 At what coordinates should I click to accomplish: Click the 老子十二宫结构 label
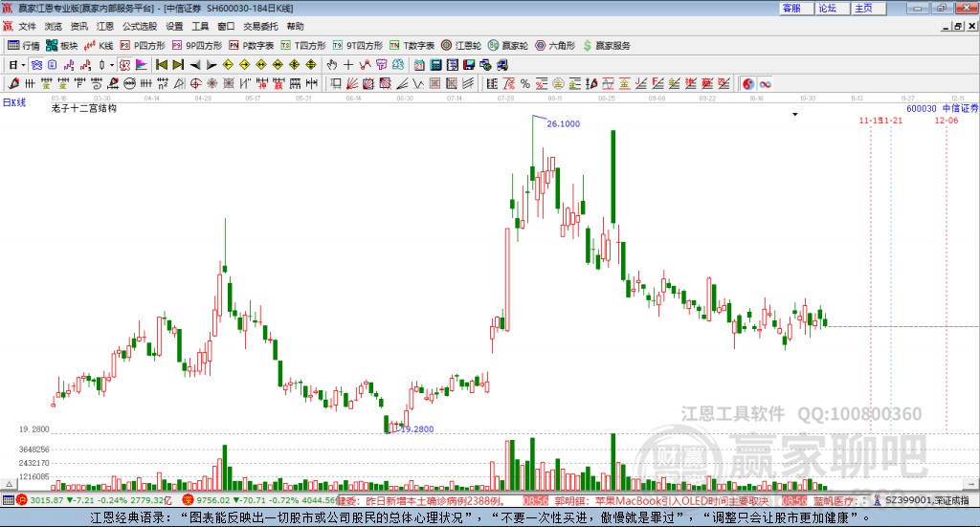(x=84, y=108)
